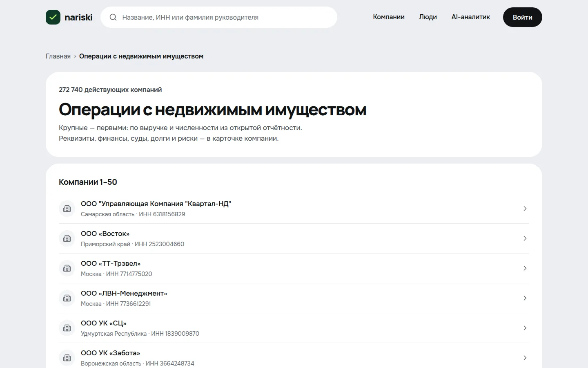
Task: Open chevron arrow for ООО УК «Забота» row
Action: click(x=525, y=358)
